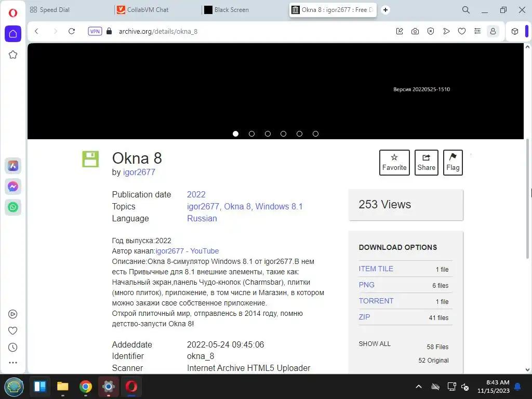The height and width of the screenshot is (399, 532).
Task: Open the Okna 8 topic link
Action: [237, 206]
